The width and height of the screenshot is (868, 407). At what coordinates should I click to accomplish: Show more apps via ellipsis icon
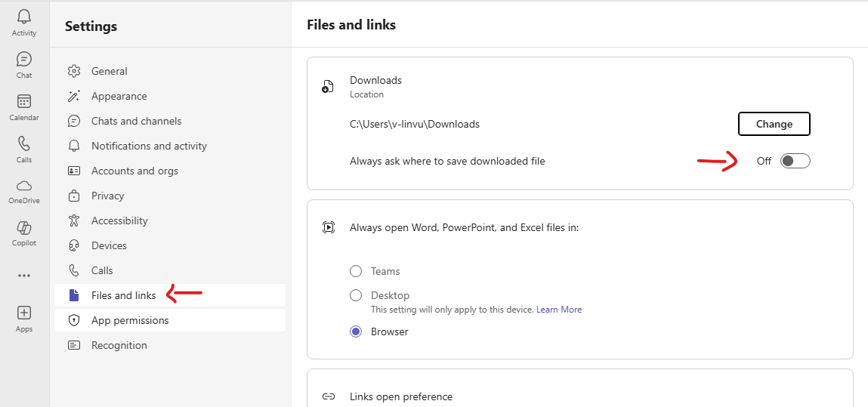click(24, 276)
